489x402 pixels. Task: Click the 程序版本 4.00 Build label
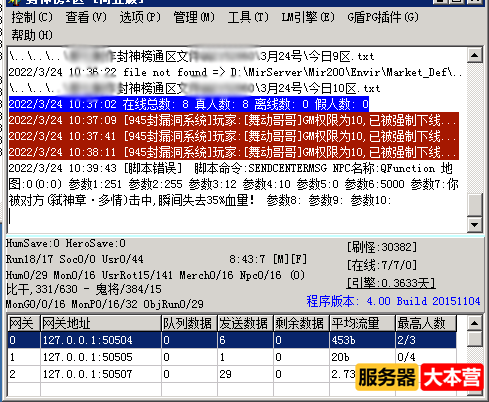point(393,301)
